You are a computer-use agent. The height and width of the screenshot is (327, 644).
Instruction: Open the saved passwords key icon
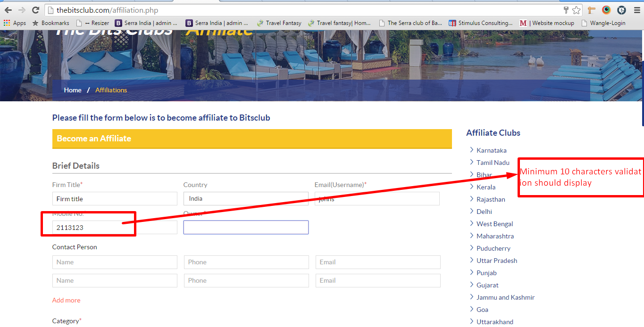tap(566, 10)
